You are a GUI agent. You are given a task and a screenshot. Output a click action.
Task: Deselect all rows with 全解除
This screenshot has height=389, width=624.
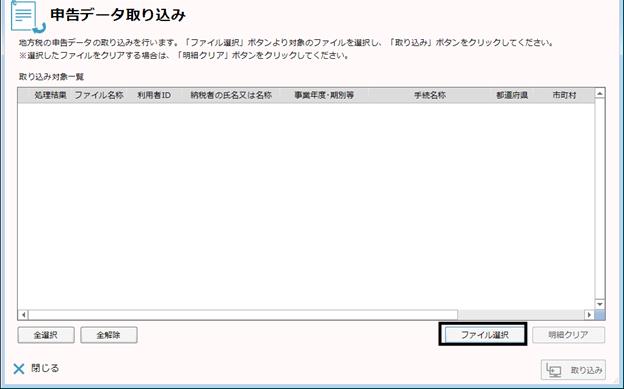coord(109,335)
